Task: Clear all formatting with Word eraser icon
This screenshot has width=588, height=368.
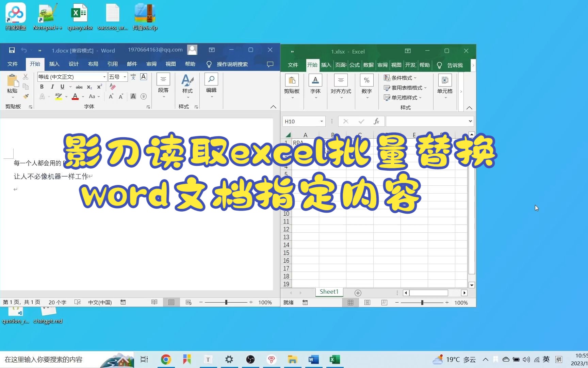Action: point(112,87)
